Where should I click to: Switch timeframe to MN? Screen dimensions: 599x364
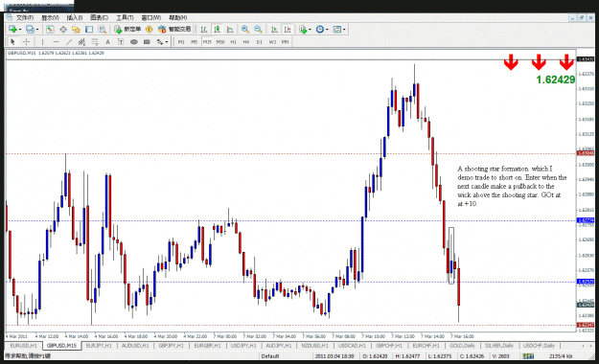286,42
